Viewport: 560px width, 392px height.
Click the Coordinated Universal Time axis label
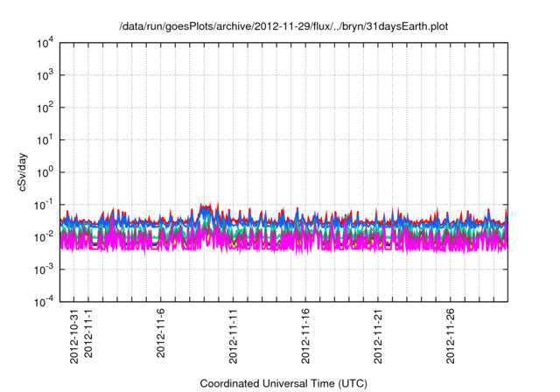coord(283,384)
